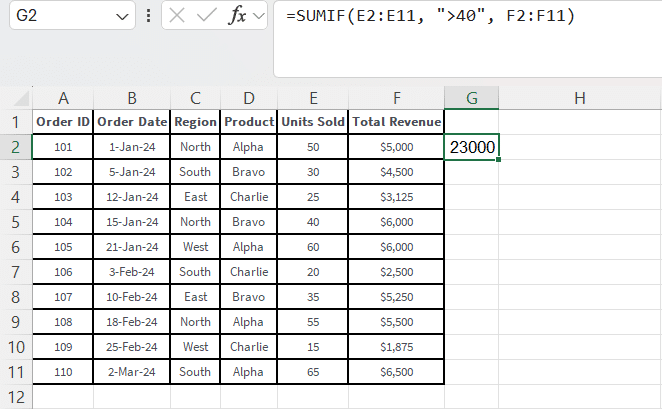Select row 1 header
This screenshot has height=409, width=662.
pyautogui.click(x=16, y=122)
